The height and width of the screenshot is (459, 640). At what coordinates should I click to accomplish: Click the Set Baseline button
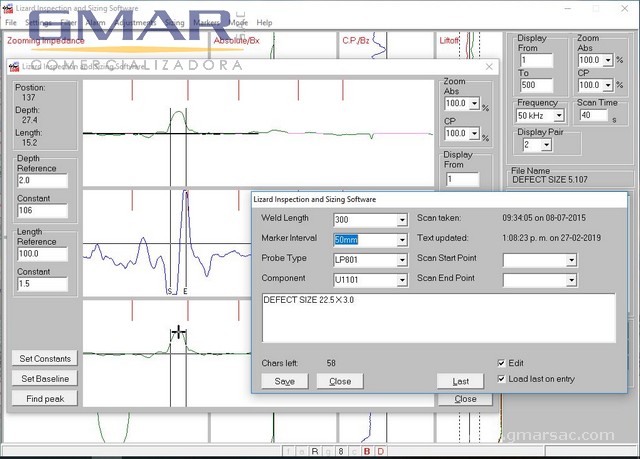pyautogui.click(x=45, y=379)
